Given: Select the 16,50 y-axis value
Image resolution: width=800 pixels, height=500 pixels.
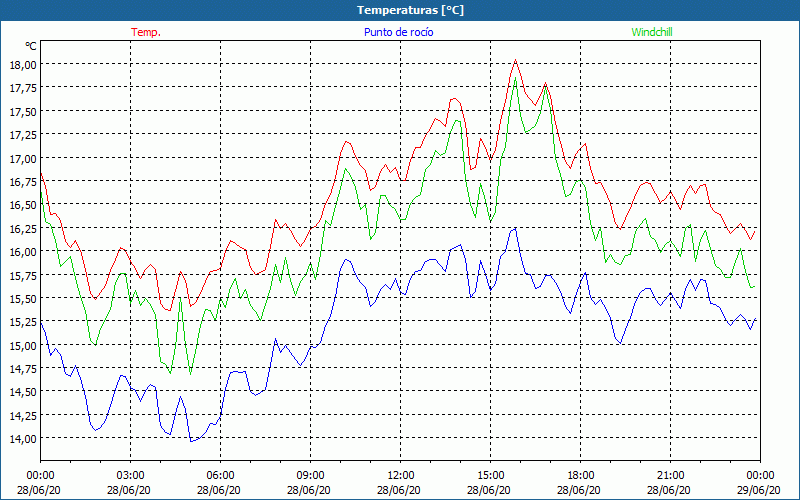Looking at the screenshot, I should pos(23,205).
